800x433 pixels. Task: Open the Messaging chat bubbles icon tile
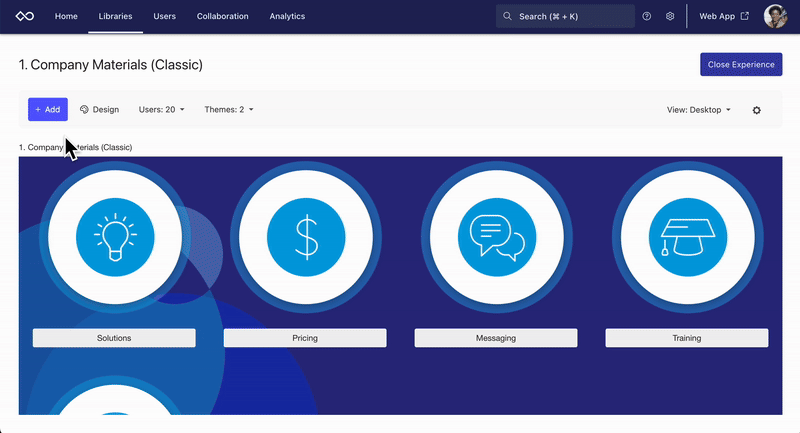497,237
